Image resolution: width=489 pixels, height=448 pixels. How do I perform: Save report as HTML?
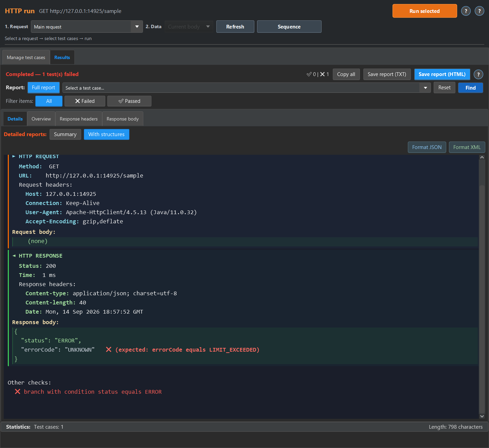(442, 74)
